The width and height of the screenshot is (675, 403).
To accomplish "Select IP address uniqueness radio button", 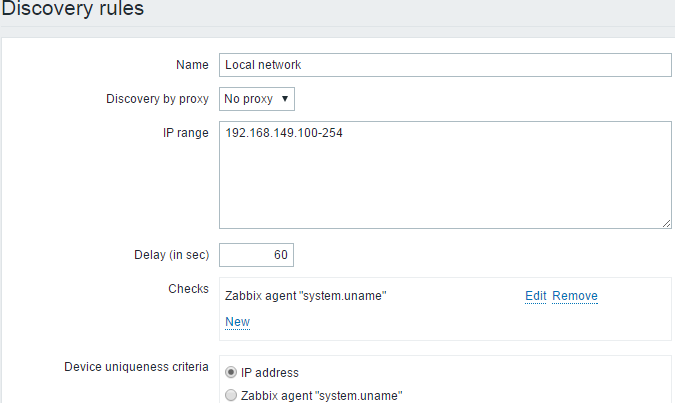I will pos(231,372).
